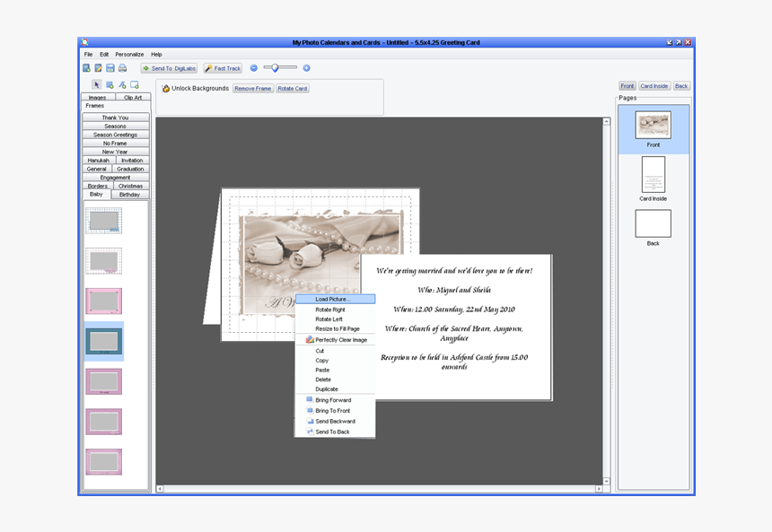The width and height of the screenshot is (772, 532).
Task: Click the zoom in plus icon
Action: tap(305, 67)
